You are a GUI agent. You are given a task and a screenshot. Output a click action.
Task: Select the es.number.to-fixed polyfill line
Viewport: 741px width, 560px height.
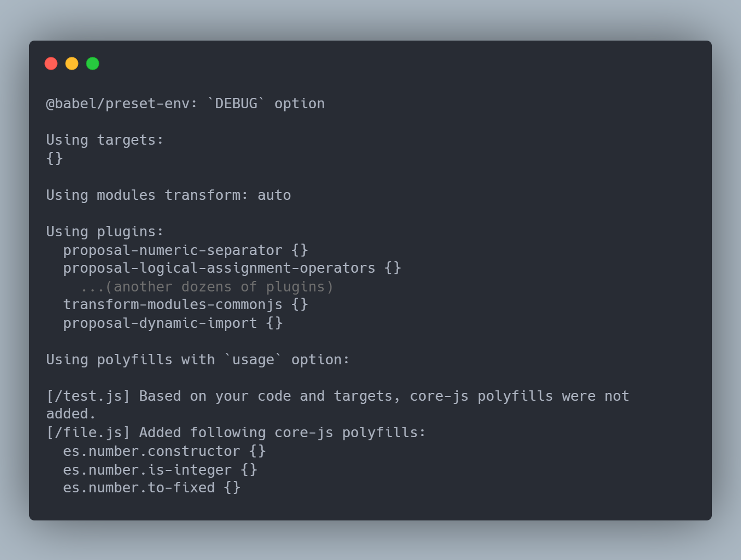tap(151, 488)
